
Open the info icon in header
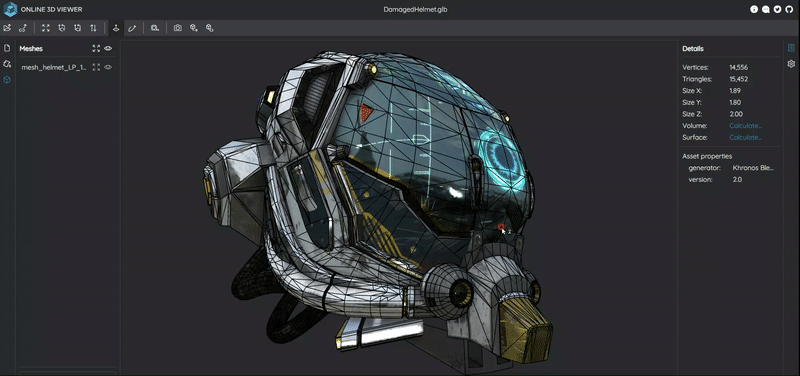pos(754,9)
